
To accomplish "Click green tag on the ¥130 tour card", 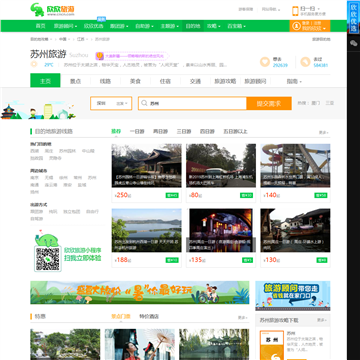I will [x=322, y=260].
